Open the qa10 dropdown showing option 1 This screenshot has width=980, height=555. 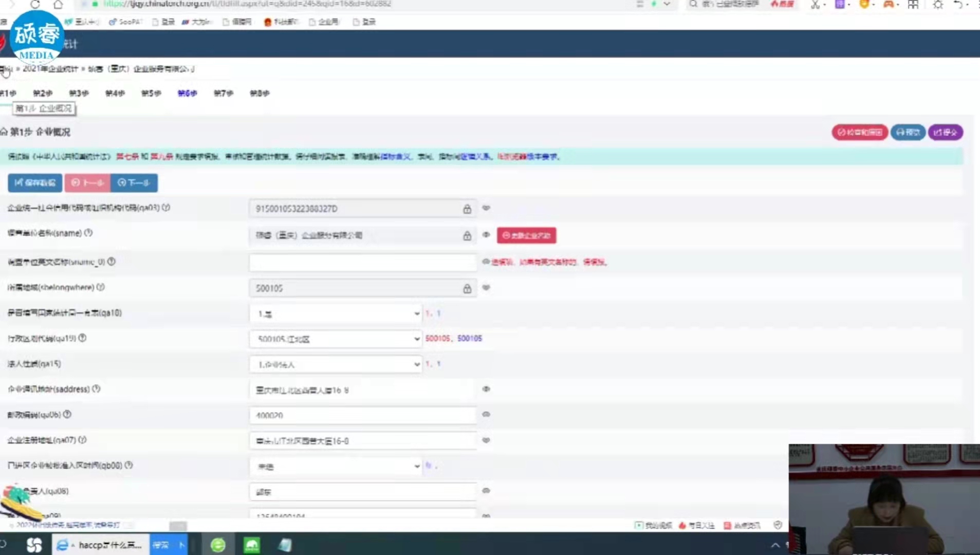[x=336, y=313]
